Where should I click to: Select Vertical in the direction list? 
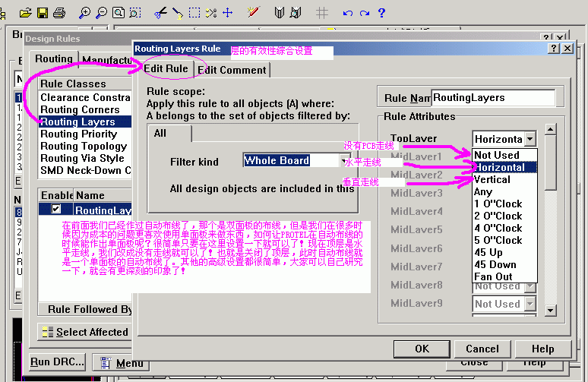point(492,179)
